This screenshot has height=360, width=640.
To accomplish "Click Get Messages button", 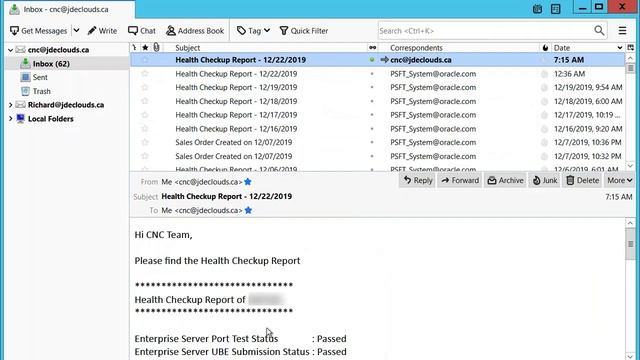I will (x=38, y=31).
